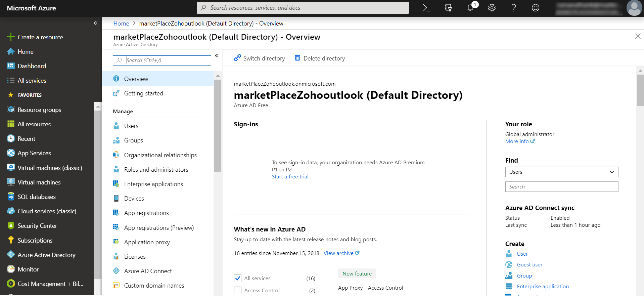Click the feedback smiley icon
Viewport: 644px width, 296px height.
[x=536, y=8]
